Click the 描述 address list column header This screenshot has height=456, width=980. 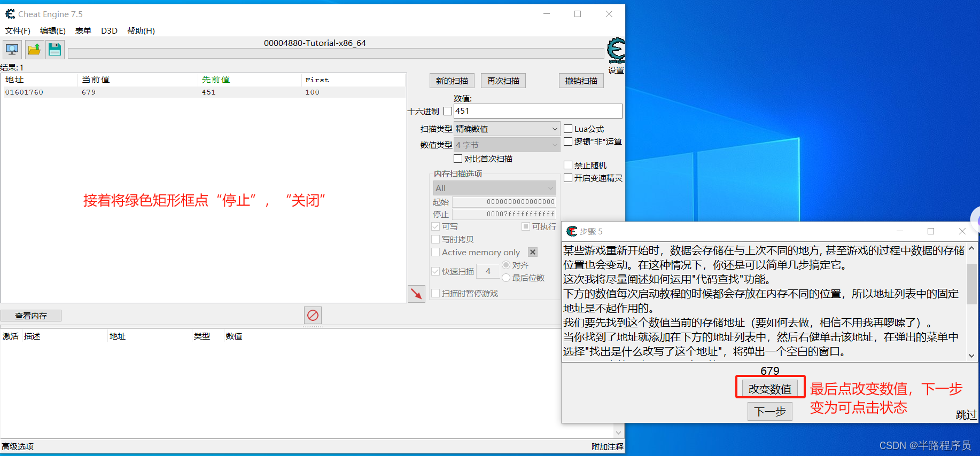64,336
